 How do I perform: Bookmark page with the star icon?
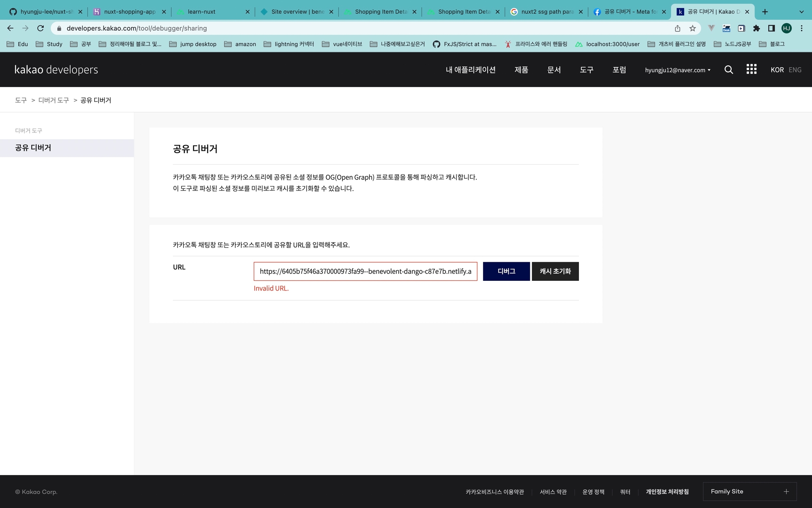tap(693, 28)
